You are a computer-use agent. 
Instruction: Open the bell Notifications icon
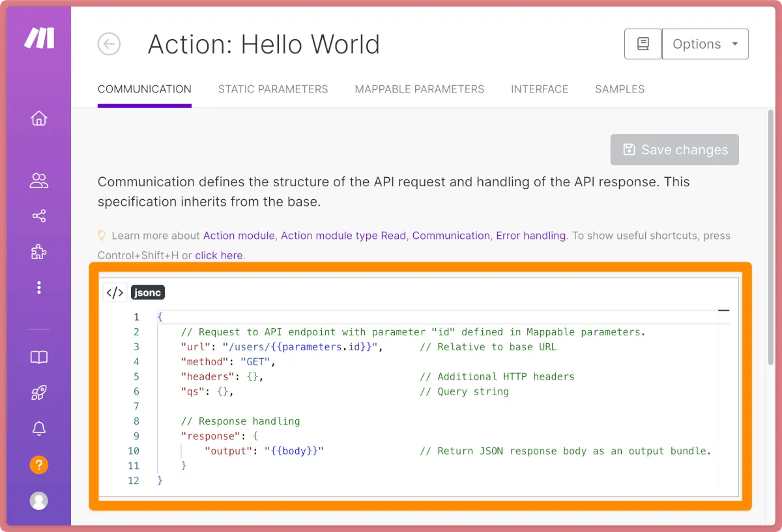click(39, 428)
